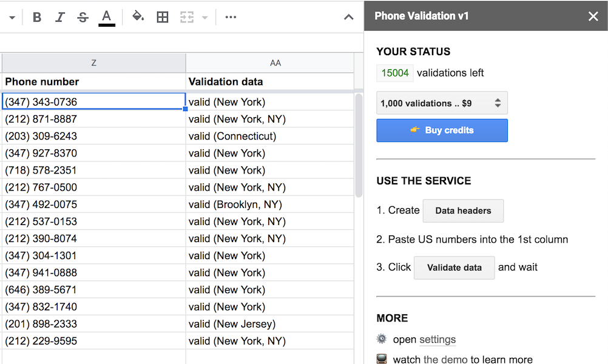The height and width of the screenshot is (364, 608).
Task: Apply strikethrough formatting
Action: [83, 16]
